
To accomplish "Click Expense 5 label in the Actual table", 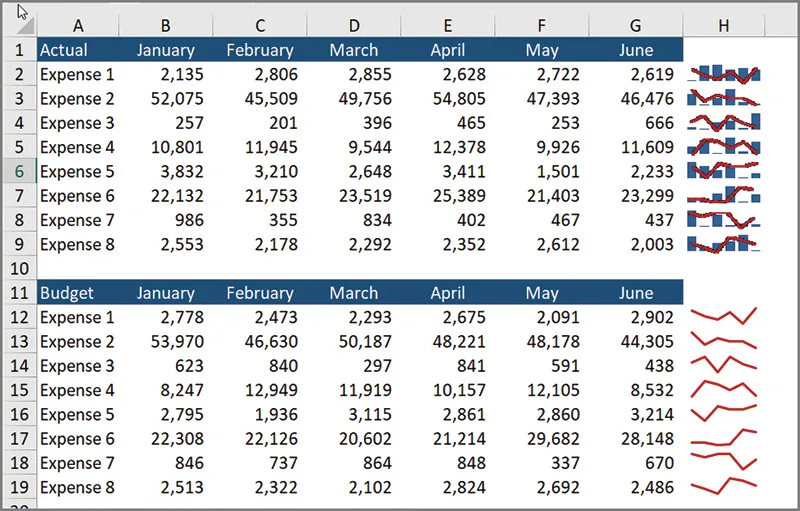I will (x=77, y=171).
